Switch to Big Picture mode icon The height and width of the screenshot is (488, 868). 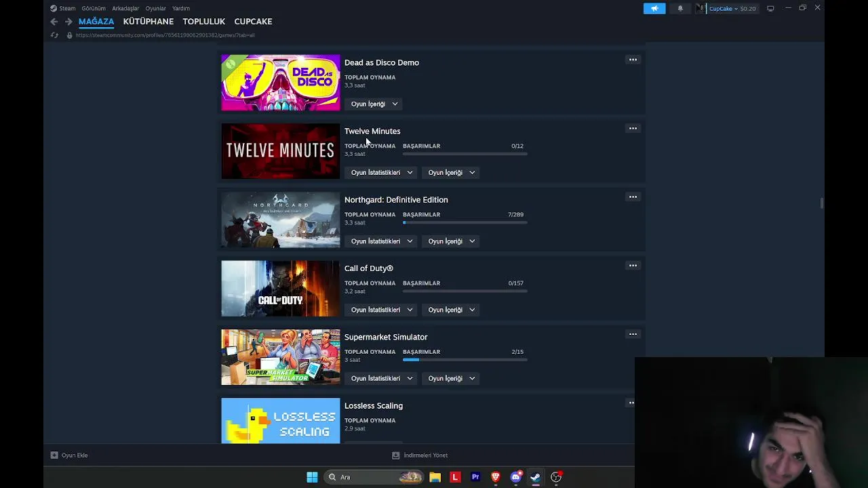pos(770,8)
